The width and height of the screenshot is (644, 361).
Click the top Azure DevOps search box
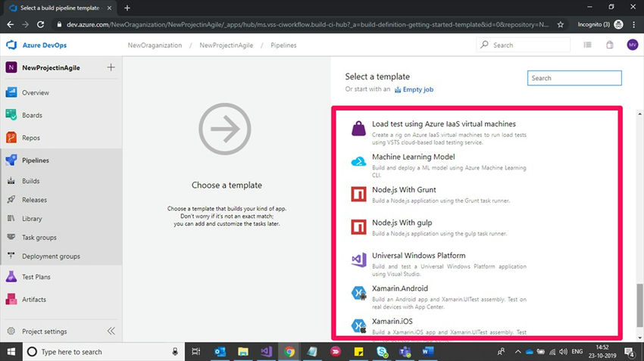coord(524,45)
